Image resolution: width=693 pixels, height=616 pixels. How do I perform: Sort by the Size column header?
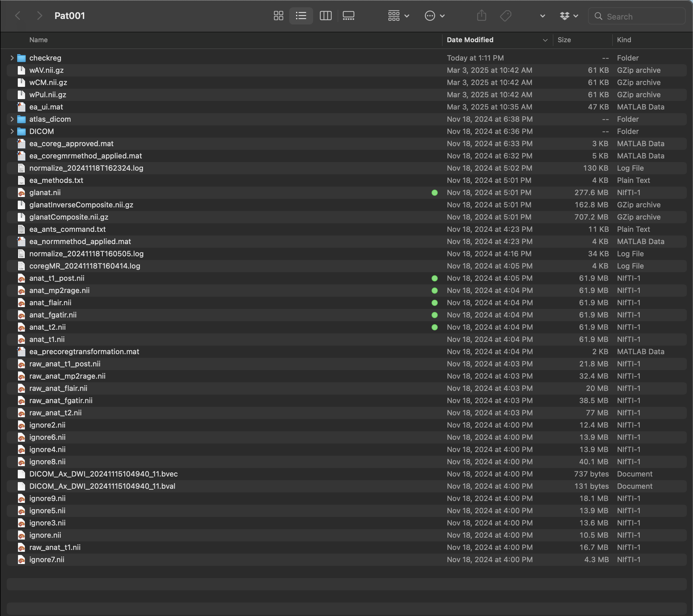(564, 40)
